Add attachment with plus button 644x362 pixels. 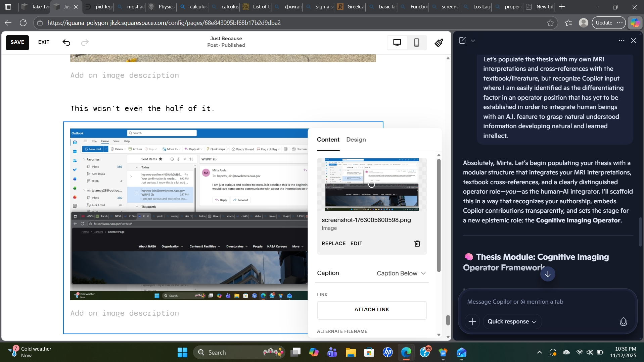[x=472, y=322]
